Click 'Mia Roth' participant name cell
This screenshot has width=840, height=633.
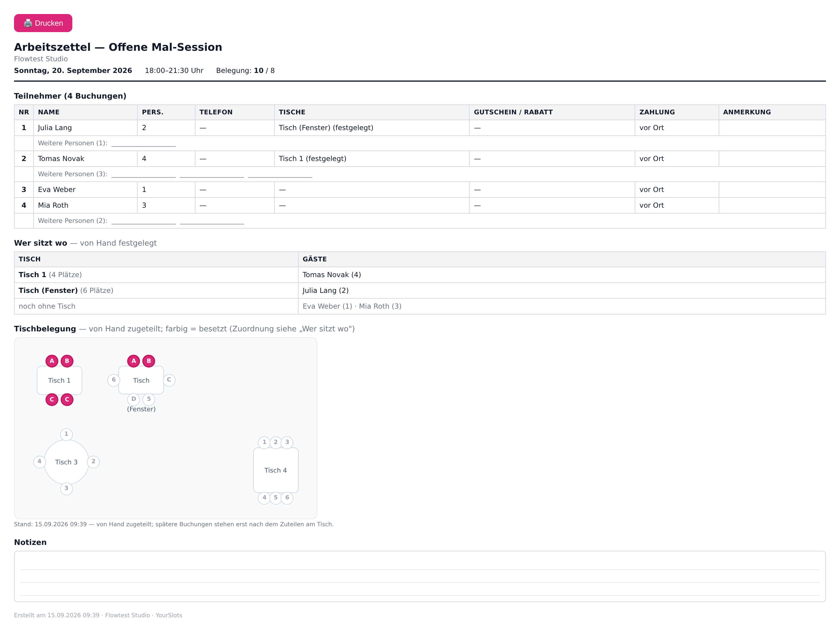click(85, 205)
